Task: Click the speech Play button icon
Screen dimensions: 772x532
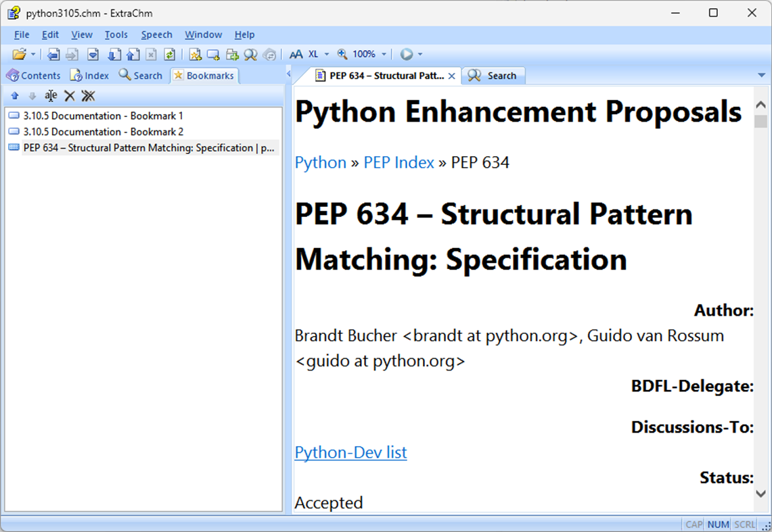Action: click(406, 55)
